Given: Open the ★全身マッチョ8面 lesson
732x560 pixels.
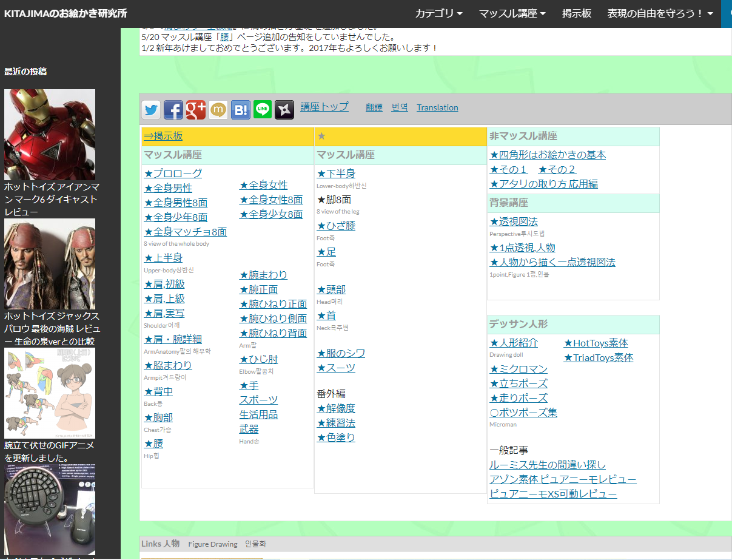Looking at the screenshot, I should tap(186, 232).
